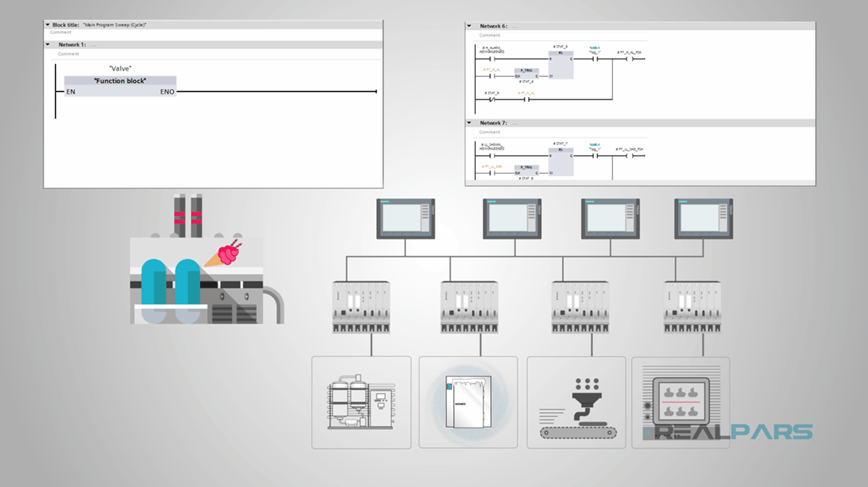Click the second PLC I/O rack
Image resolution: width=868 pixels, height=487 pixels.
point(468,305)
